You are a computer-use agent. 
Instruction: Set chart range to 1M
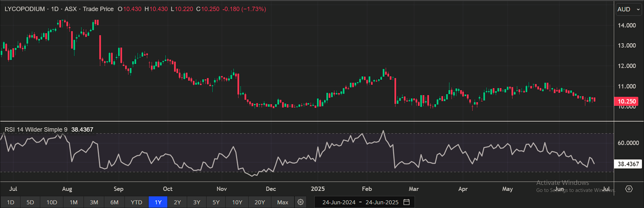point(74,202)
